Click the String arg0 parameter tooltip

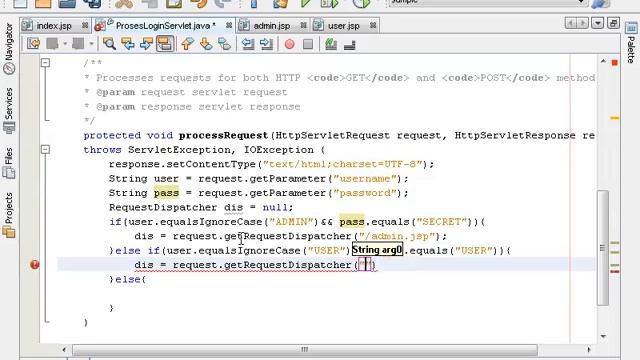377,250
